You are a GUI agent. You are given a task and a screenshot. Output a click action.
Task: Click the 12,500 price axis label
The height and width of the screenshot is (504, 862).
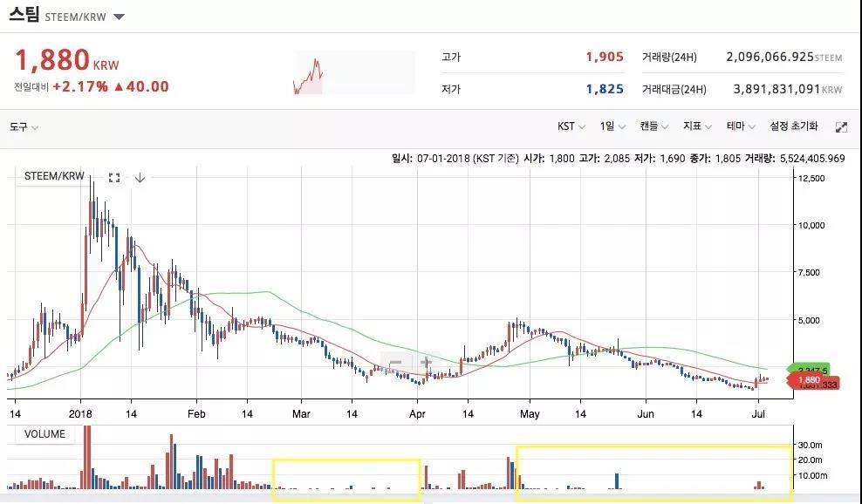click(811, 178)
